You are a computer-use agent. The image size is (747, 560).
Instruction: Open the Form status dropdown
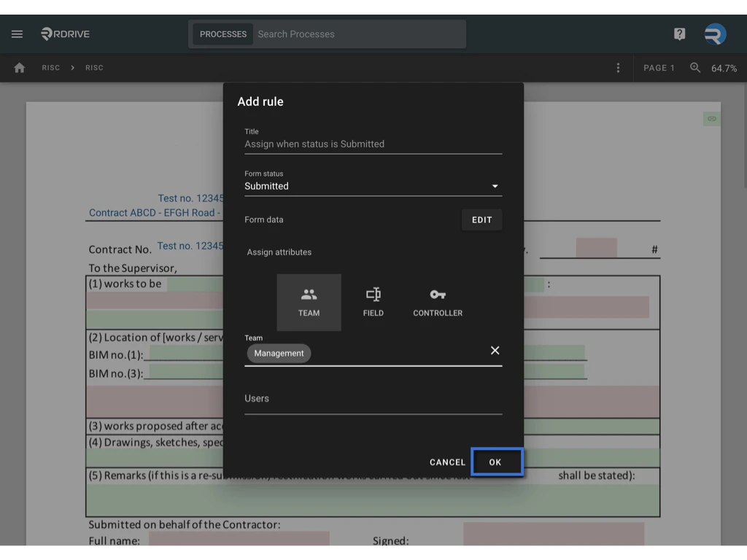(495, 186)
